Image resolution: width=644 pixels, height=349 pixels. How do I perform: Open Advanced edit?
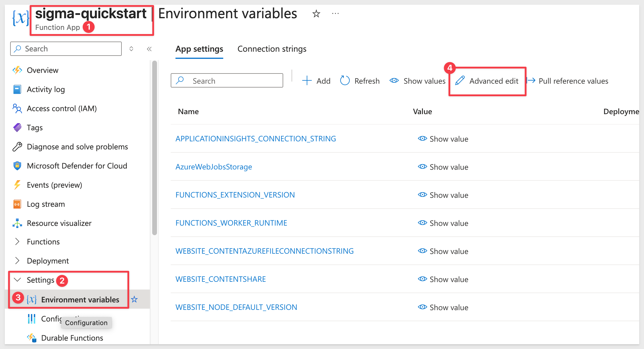coord(487,81)
